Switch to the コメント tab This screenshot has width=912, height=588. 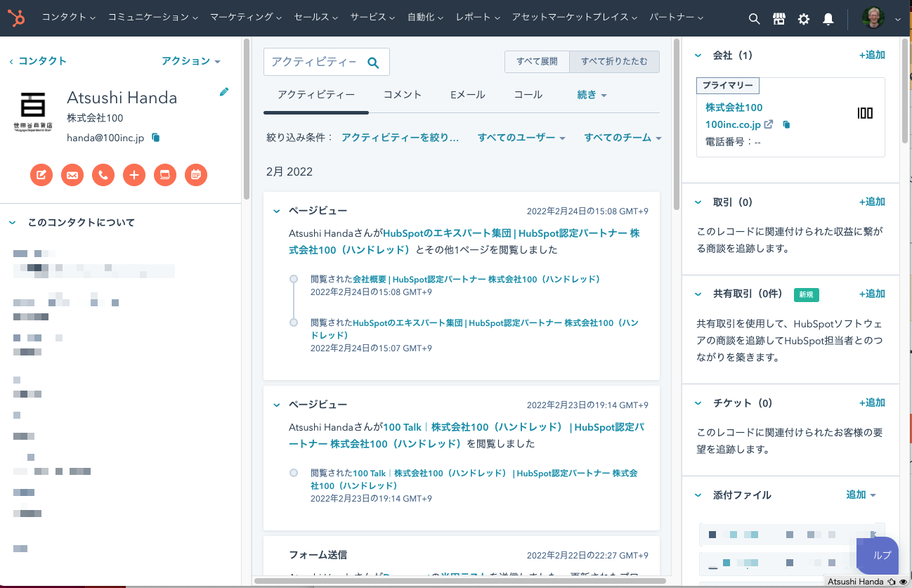(x=402, y=95)
